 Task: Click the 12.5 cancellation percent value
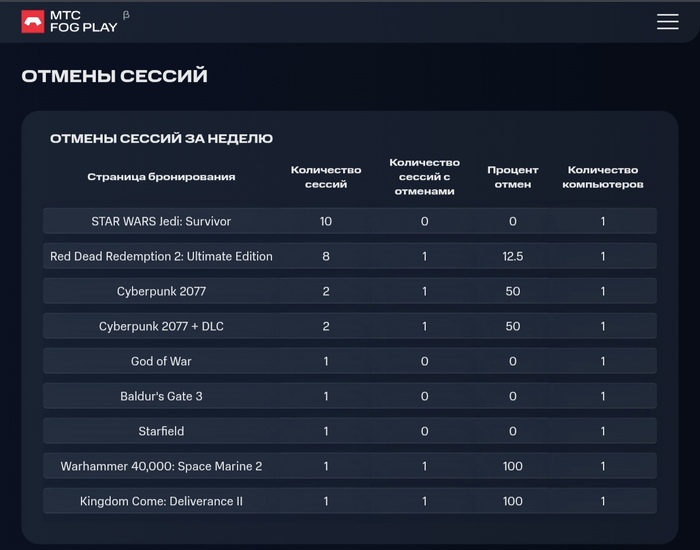tap(513, 256)
